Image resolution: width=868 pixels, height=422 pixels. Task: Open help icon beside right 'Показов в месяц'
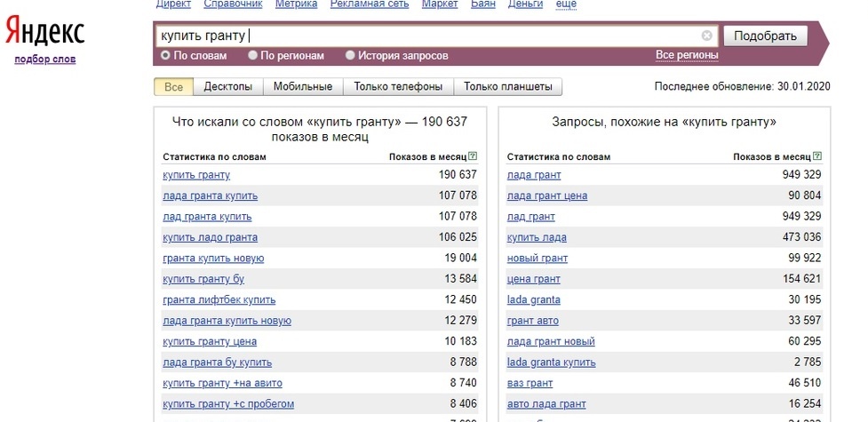(817, 156)
